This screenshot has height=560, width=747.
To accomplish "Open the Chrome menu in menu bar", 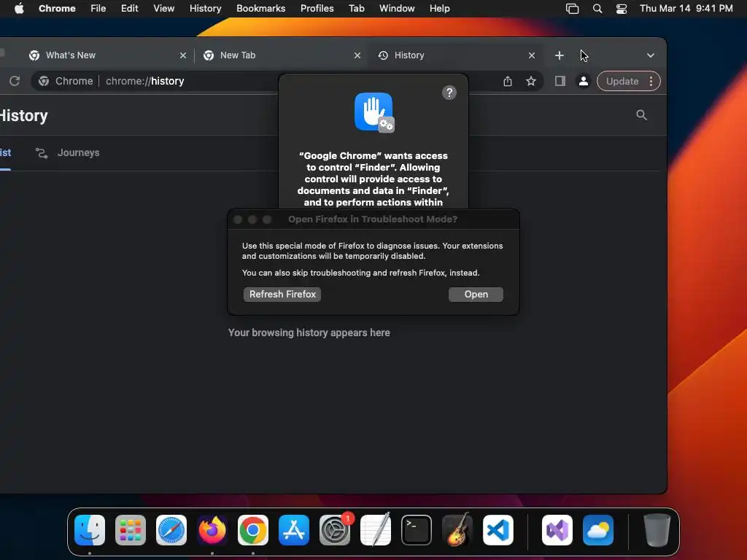I will pyautogui.click(x=57, y=9).
